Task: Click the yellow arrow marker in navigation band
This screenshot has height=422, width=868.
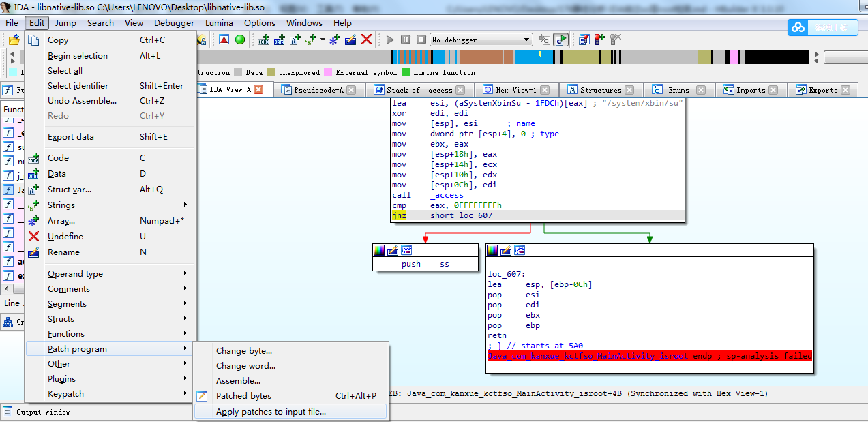Action: [x=541, y=53]
